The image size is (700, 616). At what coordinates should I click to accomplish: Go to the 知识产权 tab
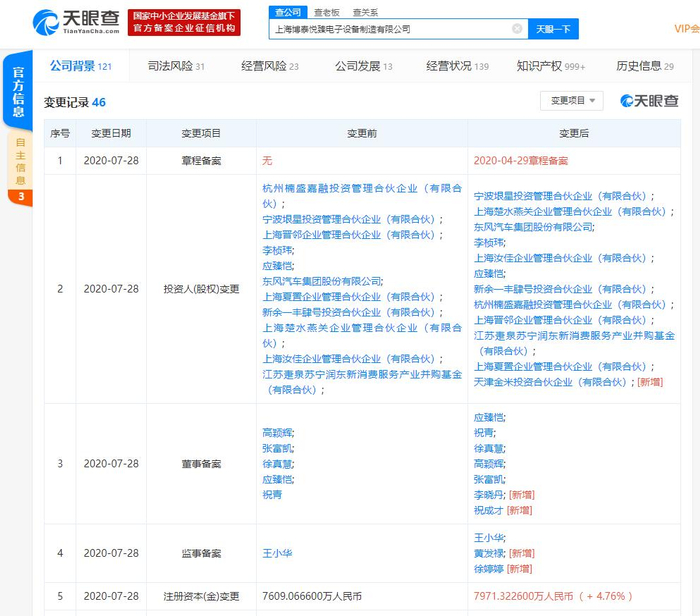tap(550, 67)
